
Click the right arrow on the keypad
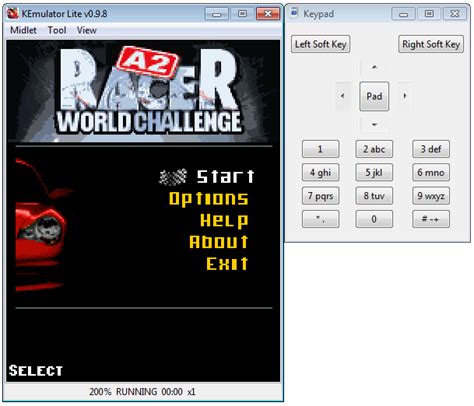click(x=405, y=96)
